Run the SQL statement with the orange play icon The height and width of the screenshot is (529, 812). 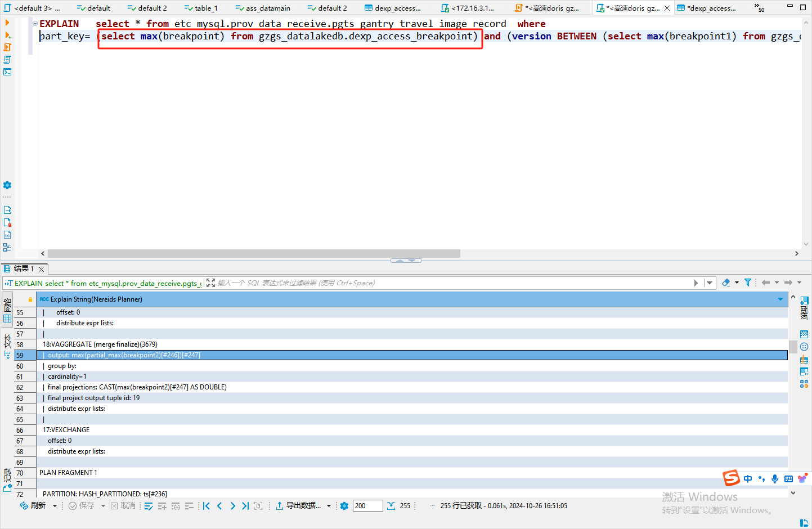pos(7,23)
